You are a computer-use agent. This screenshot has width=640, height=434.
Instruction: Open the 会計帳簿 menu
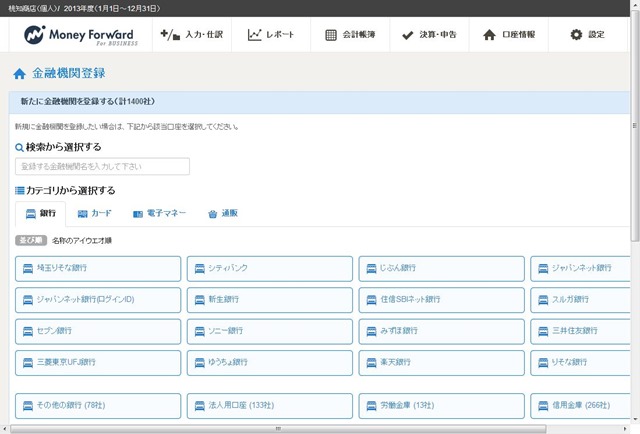coord(350,35)
